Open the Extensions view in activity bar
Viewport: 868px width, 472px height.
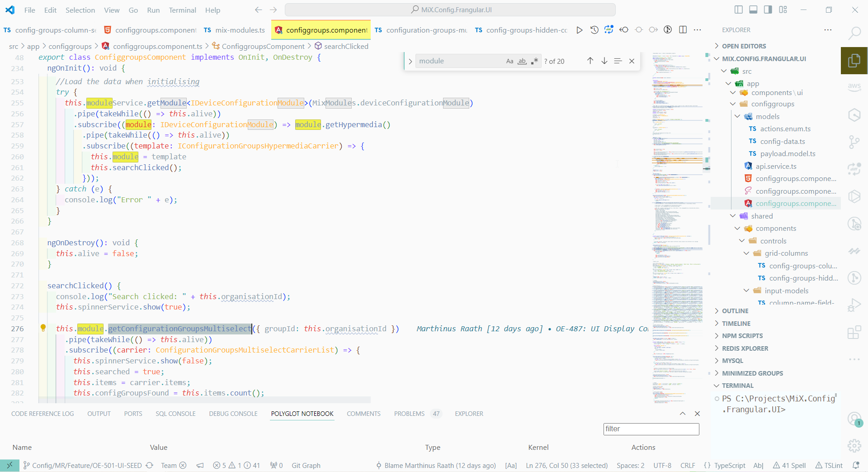[854, 333]
